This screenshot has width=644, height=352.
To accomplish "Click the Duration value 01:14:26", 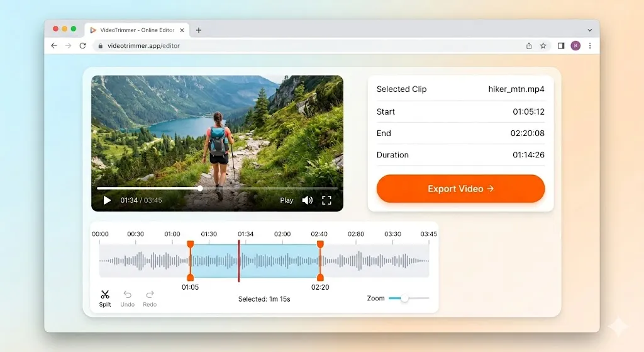I will tap(528, 155).
